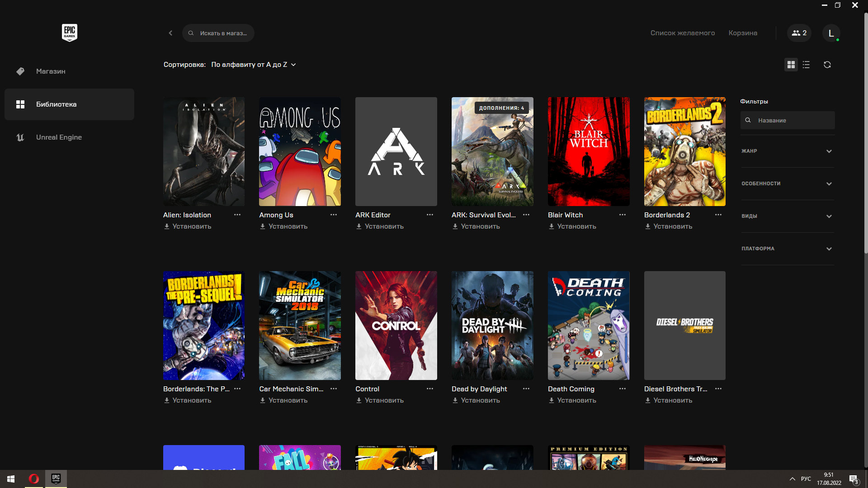Viewport: 868px width, 488px height.
Task: Install Car Mechanic Simulator 2018
Action: click(283, 400)
